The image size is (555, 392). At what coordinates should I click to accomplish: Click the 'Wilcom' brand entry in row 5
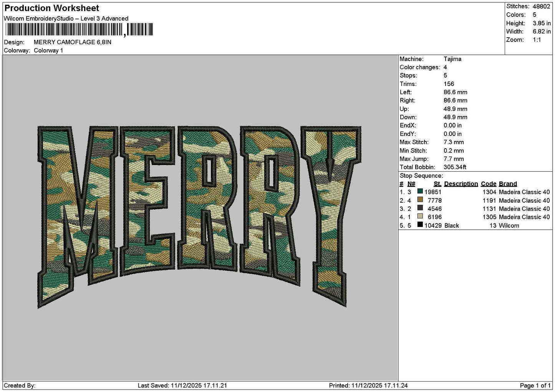click(x=509, y=225)
